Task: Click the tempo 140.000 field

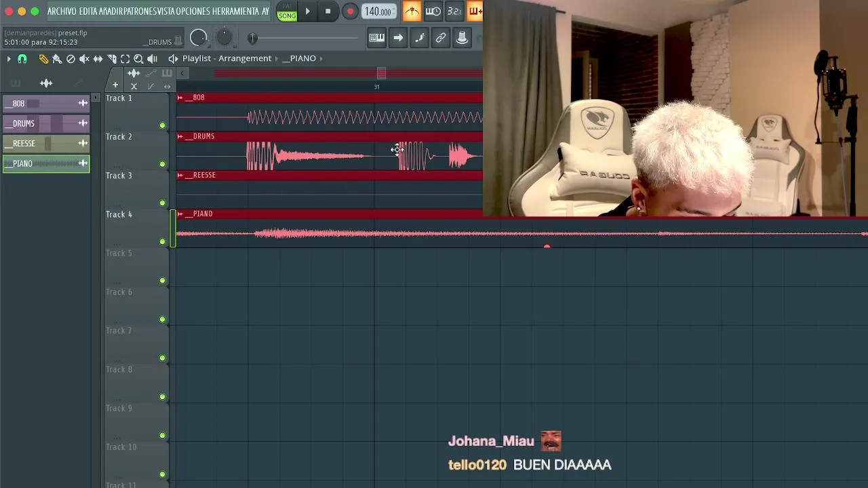Action: click(378, 12)
